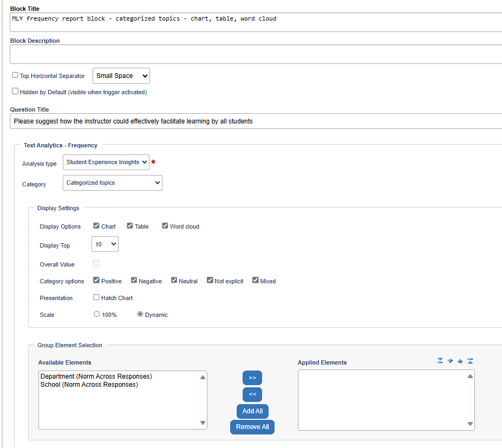The width and height of the screenshot is (502, 448).
Task: Open the Small Space separator dropdown
Action: click(x=121, y=76)
